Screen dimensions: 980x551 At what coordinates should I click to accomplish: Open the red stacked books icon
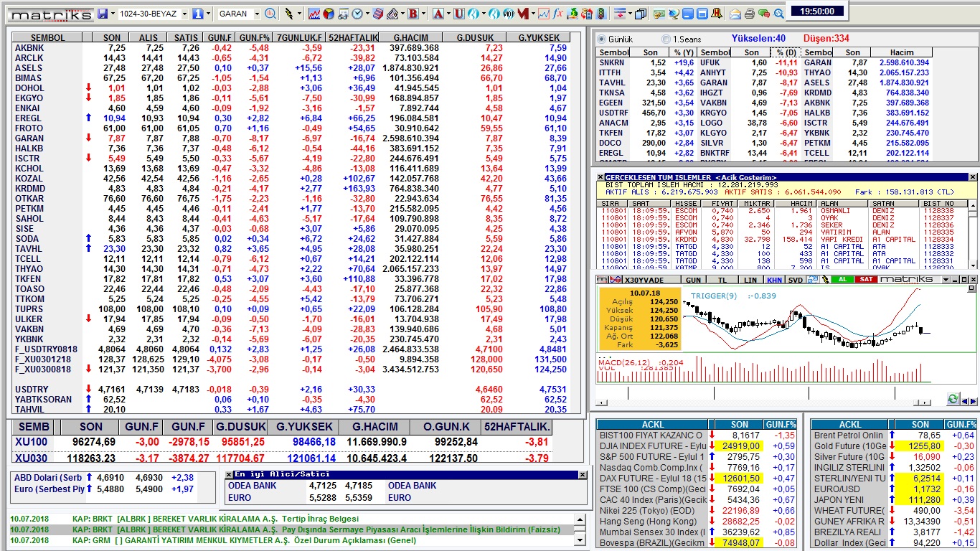377,14
